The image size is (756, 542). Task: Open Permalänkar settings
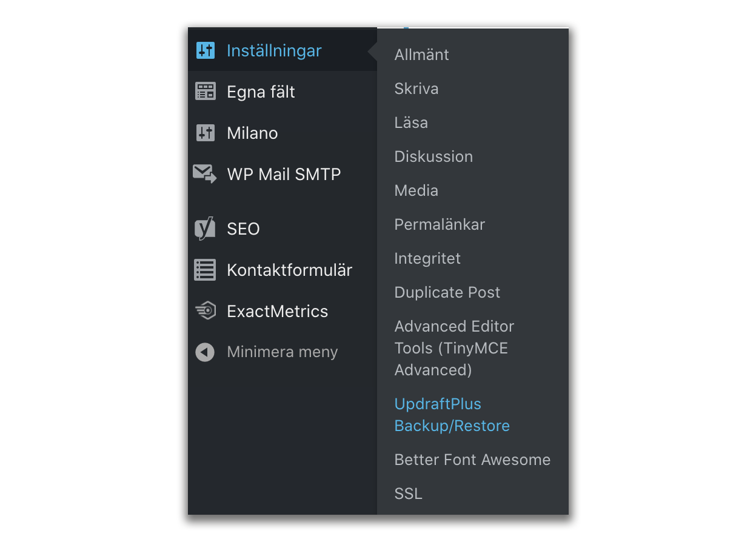coord(440,224)
